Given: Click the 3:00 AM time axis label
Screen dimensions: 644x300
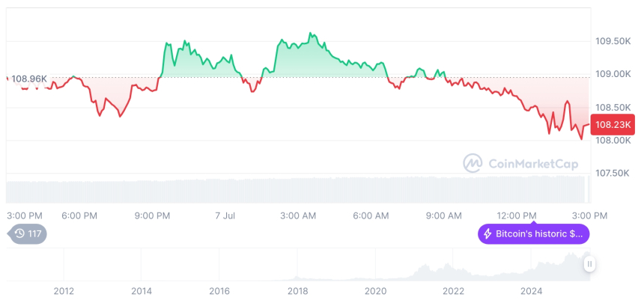Looking at the screenshot, I should 298,215.
